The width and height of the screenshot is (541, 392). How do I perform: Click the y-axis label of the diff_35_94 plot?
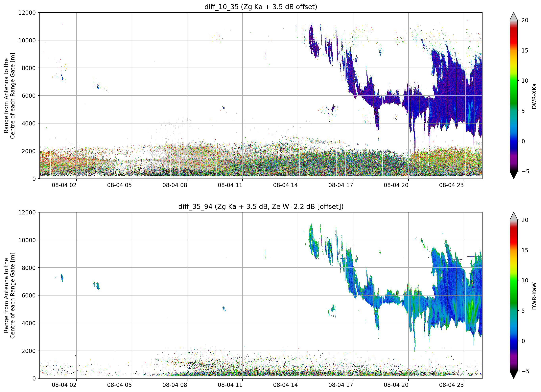pyautogui.click(x=9, y=295)
